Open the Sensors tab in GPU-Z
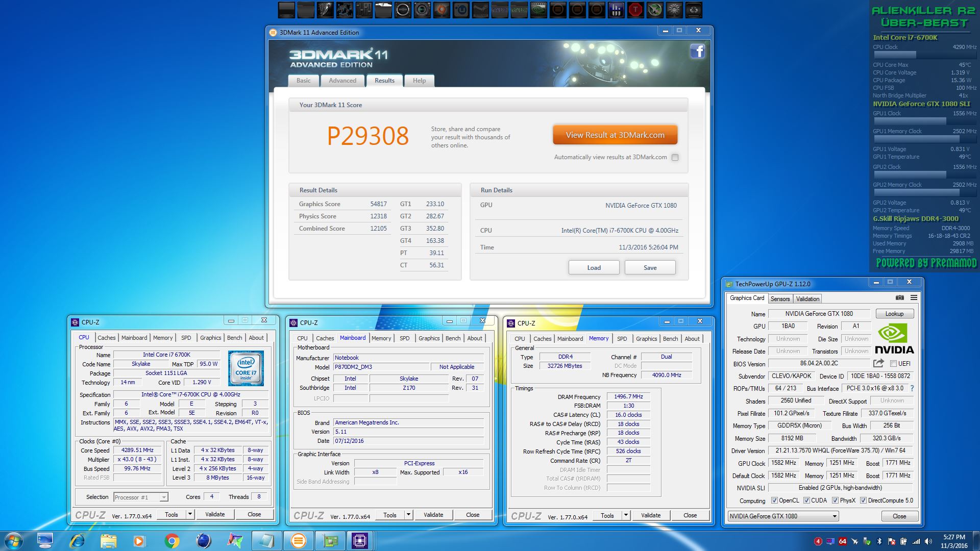The width and height of the screenshot is (980, 551). (780, 299)
